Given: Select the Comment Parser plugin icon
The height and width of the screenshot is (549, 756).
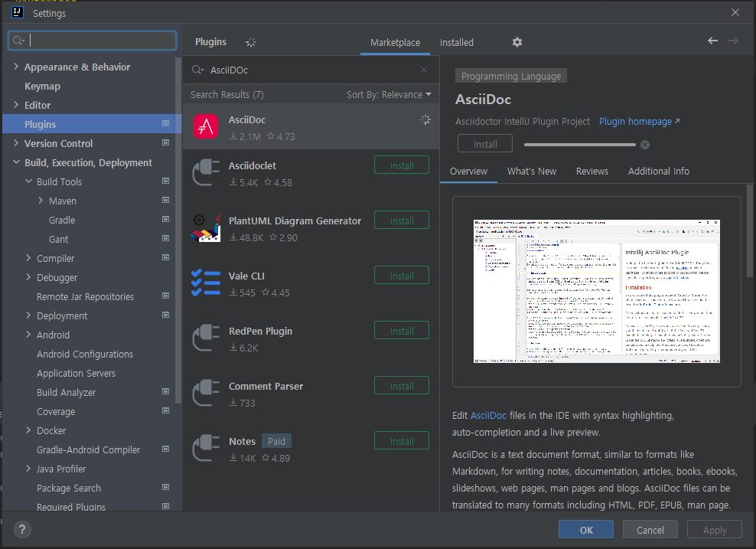Looking at the screenshot, I should click(x=206, y=393).
